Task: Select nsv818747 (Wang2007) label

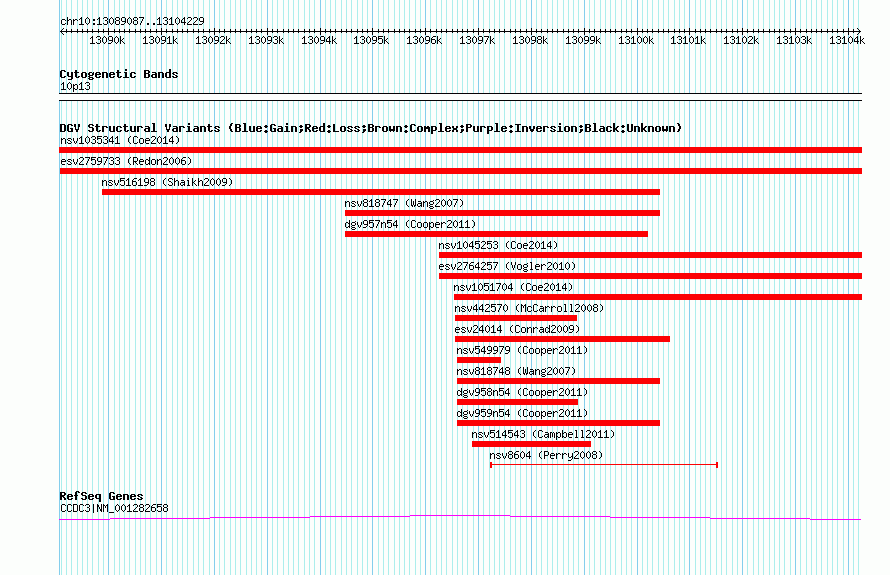Action: click(x=404, y=203)
